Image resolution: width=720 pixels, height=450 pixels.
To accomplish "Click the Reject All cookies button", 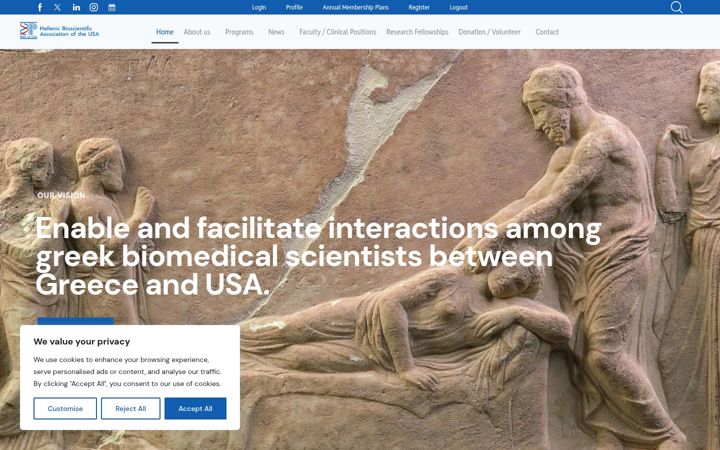I will 130,408.
